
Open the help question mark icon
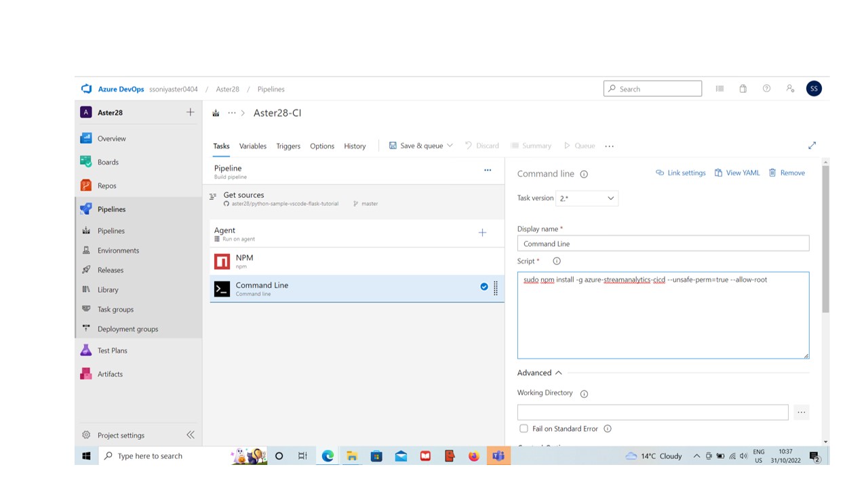[766, 89]
